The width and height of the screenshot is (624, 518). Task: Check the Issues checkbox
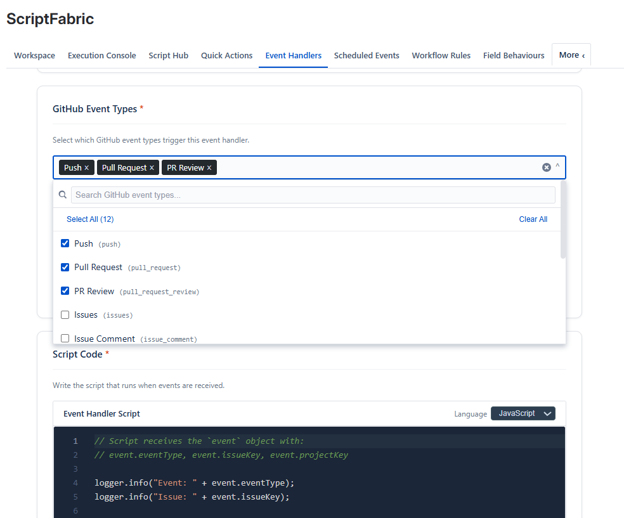(x=65, y=315)
